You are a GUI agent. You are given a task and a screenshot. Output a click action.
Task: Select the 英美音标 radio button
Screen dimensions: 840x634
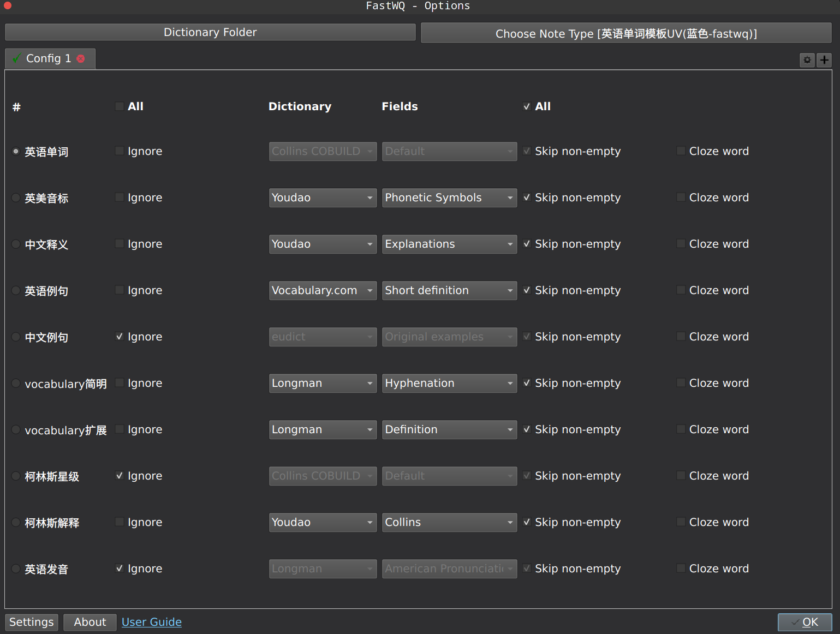[16, 198]
